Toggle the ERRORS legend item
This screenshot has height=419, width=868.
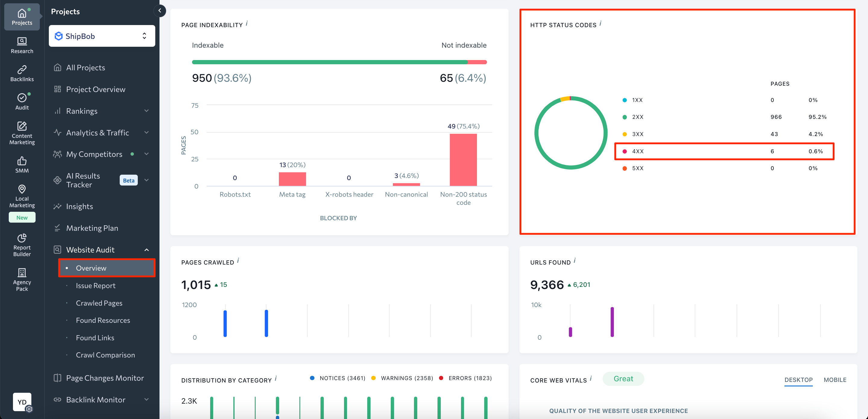coord(465,378)
